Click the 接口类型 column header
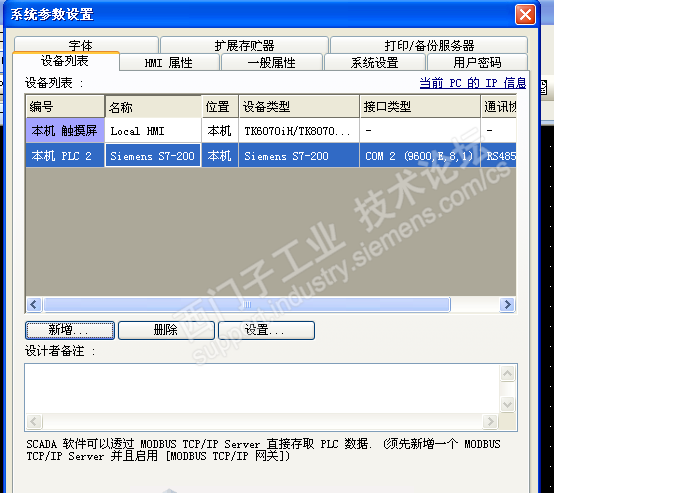This screenshot has height=493, width=683. point(420,107)
